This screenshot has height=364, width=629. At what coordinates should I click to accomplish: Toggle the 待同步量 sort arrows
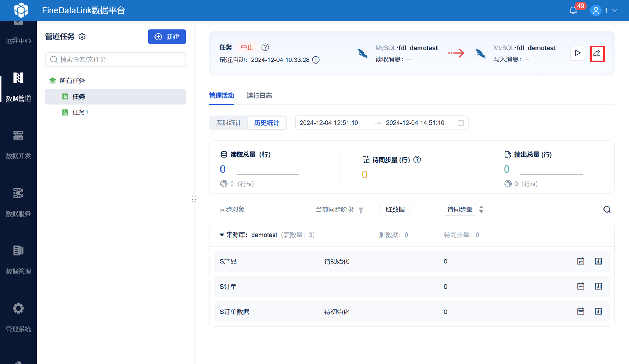coord(482,209)
